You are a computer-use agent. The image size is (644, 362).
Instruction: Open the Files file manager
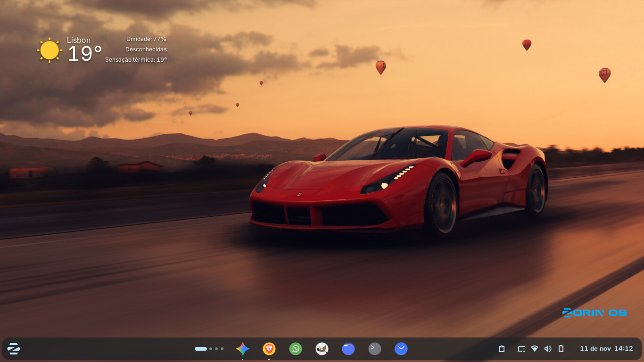[348, 349]
